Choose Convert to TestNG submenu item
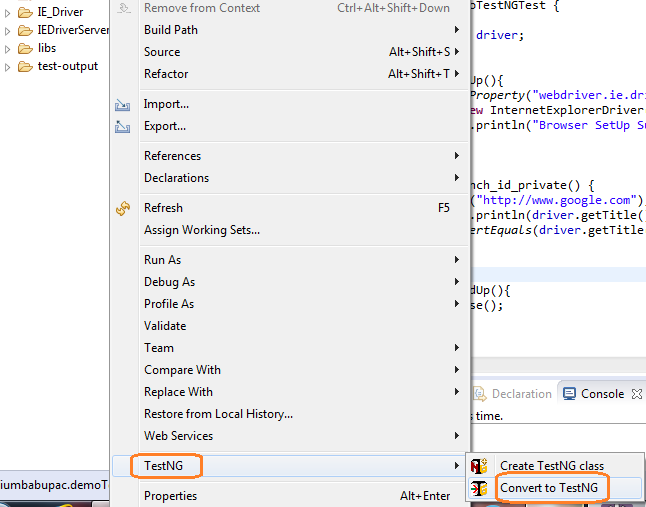This screenshot has width=646, height=507. pos(555,488)
